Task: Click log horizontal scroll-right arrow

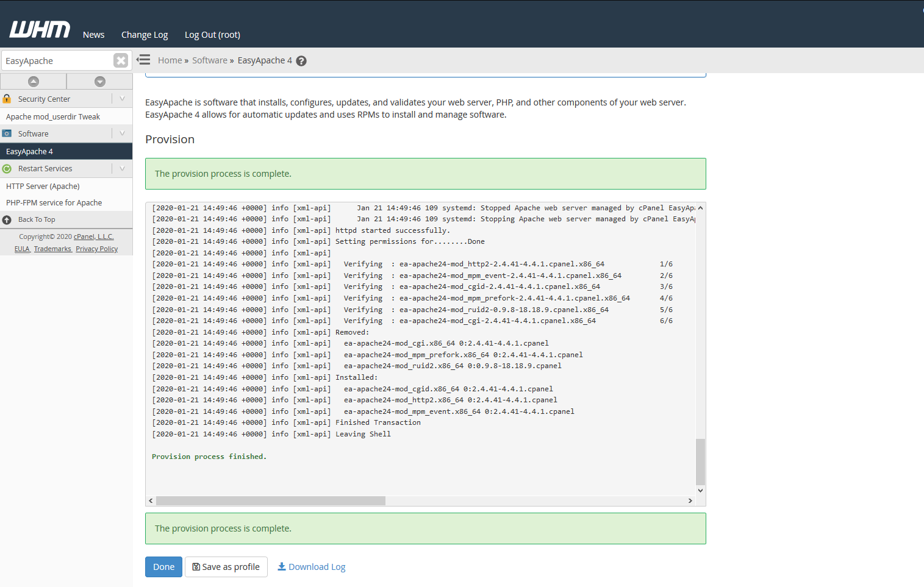Action: point(690,500)
